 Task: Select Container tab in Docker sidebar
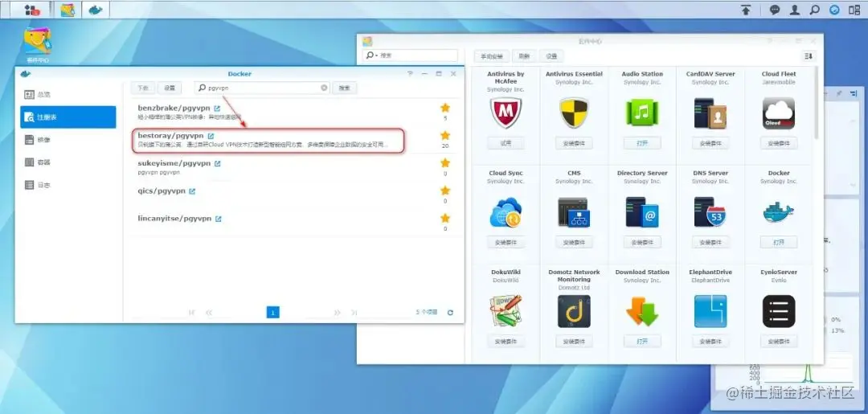(x=68, y=162)
